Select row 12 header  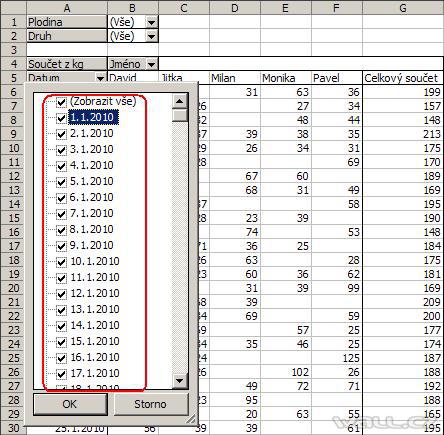click(x=13, y=176)
